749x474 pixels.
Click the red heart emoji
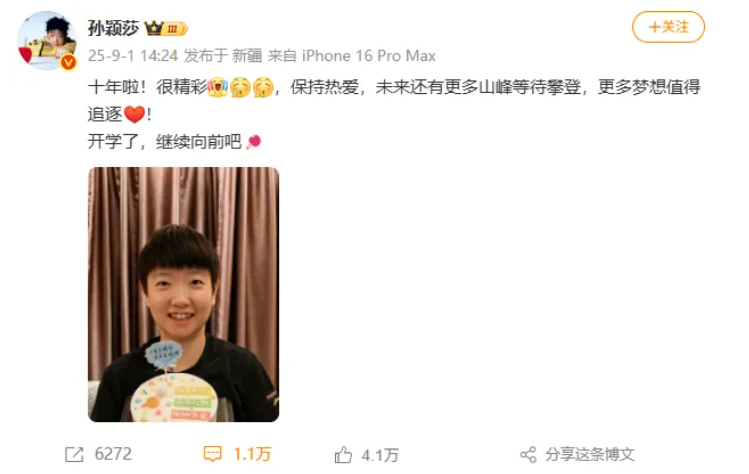[134, 115]
